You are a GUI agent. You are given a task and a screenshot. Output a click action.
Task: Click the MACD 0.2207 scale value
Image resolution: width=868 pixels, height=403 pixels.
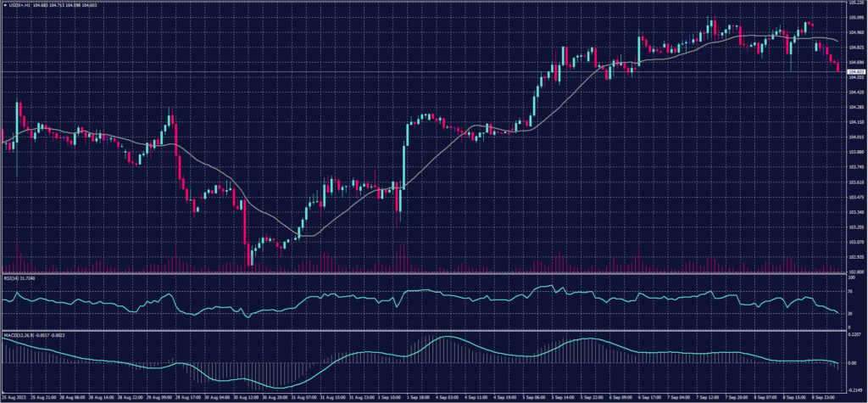coord(854,337)
